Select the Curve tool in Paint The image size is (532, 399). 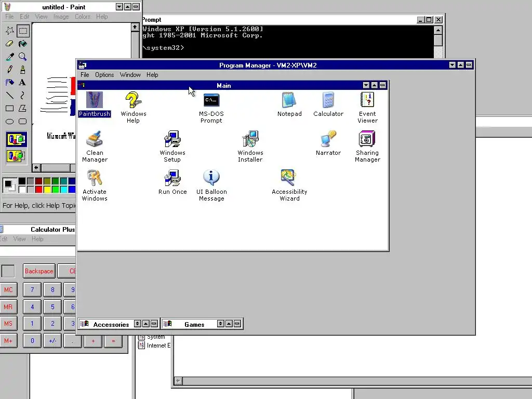23,96
